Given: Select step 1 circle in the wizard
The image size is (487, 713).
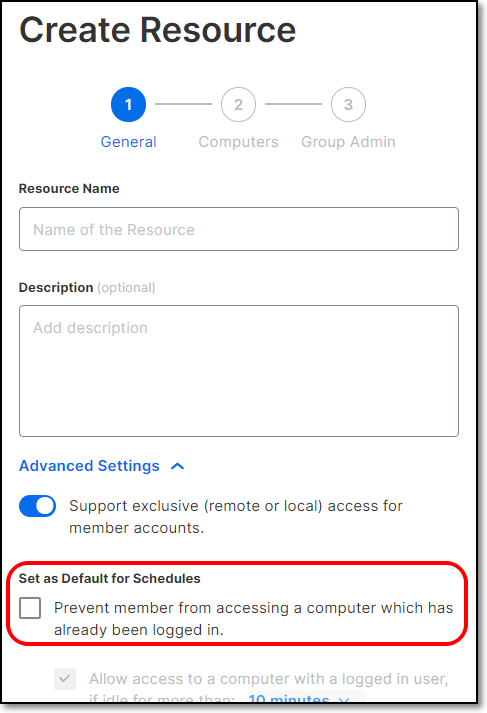Looking at the screenshot, I should pyautogui.click(x=128, y=105).
